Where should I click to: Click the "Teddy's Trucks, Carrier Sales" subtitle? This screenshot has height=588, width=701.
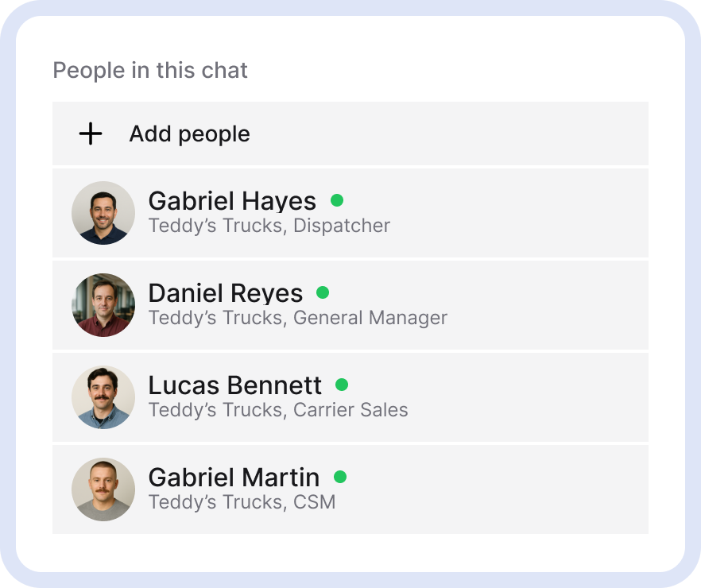click(278, 410)
